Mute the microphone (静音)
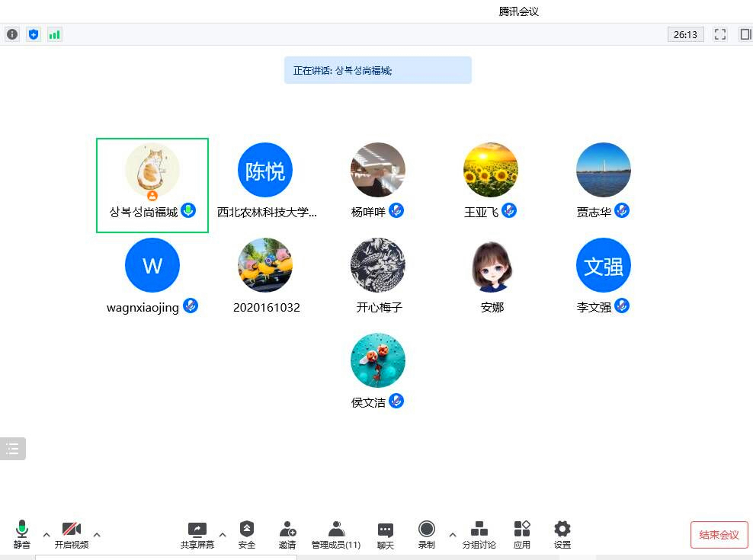The image size is (753, 560). (22, 534)
